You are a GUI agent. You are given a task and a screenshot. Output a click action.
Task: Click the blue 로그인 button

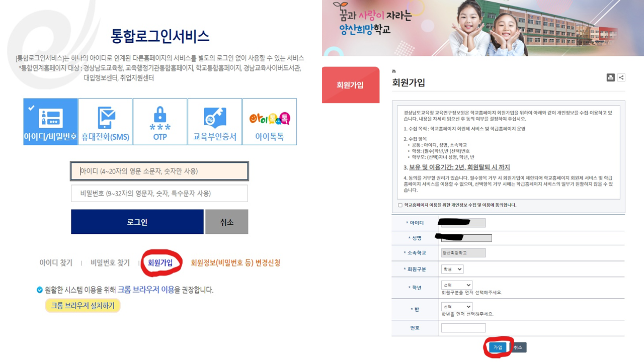point(137,222)
